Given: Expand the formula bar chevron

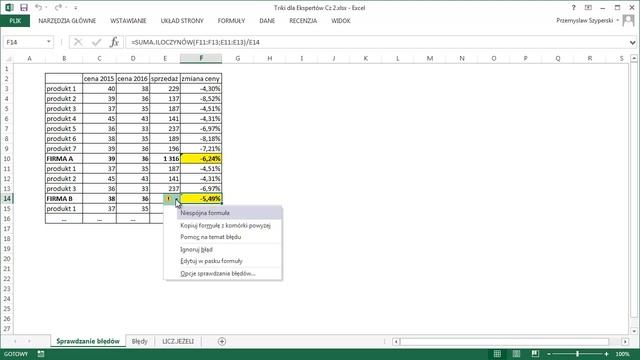Looking at the screenshot, I should [632, 42].
